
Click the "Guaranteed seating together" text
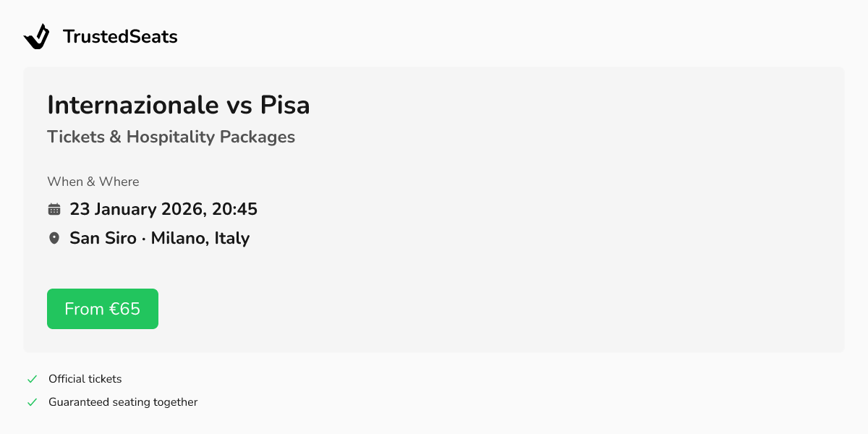[123, 401]
